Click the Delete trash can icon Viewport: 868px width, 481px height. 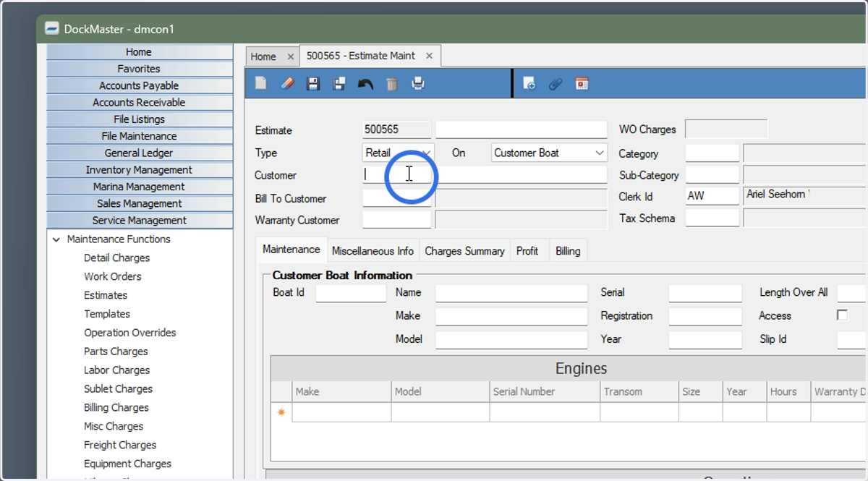(392, 84)
